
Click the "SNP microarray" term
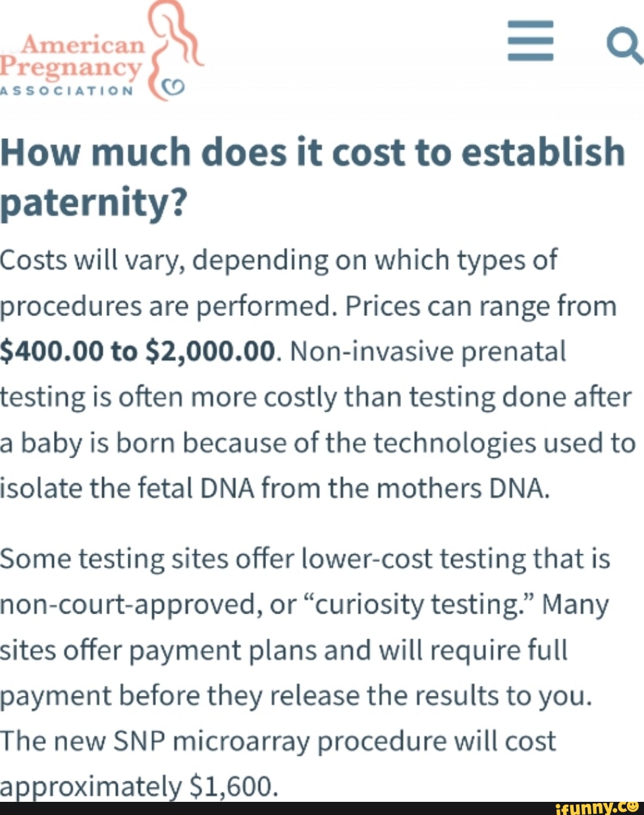(212, 741)
